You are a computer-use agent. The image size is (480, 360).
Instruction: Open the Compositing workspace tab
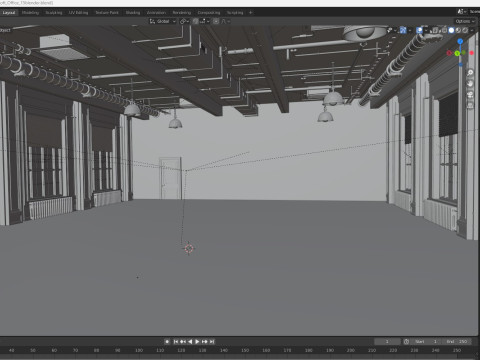[x=209, y=13]
